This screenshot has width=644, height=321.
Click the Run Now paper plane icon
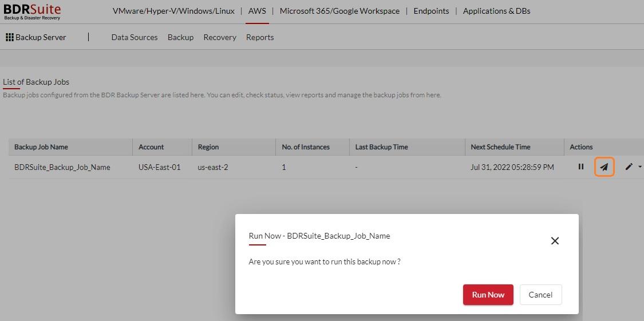point(604,167)
